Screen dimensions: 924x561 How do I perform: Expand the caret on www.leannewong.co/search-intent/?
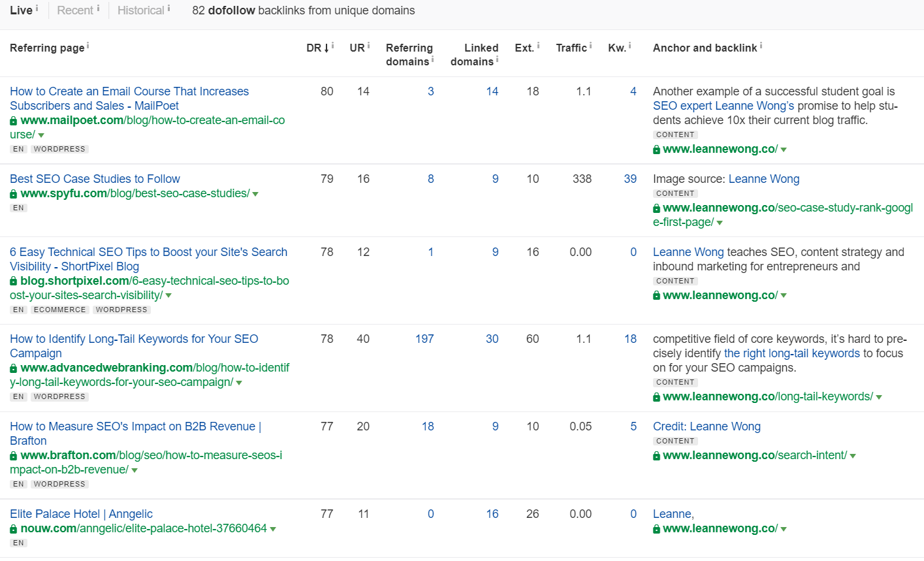[853, 455]
